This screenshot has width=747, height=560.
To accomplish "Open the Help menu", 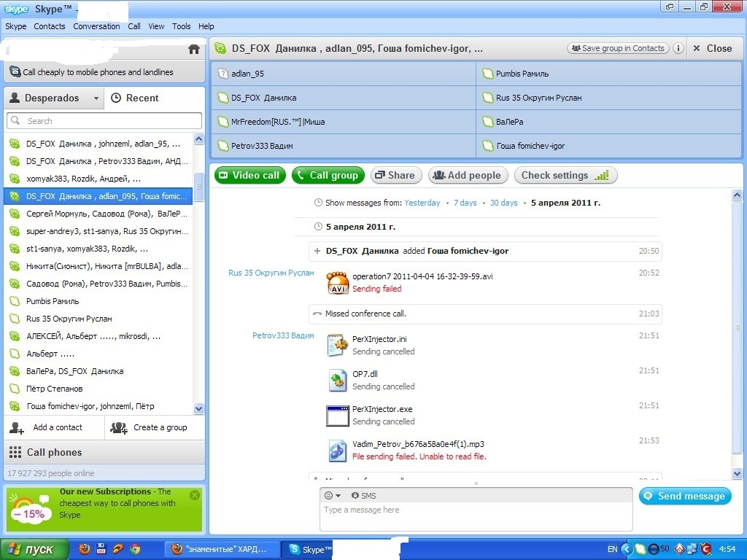I will point(206,26).
